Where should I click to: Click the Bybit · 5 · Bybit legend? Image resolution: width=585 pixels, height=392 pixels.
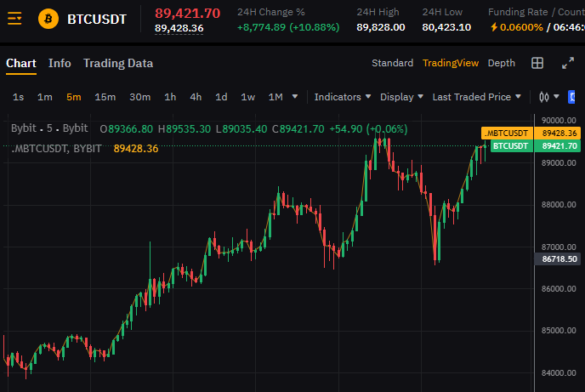pos(49,128)
